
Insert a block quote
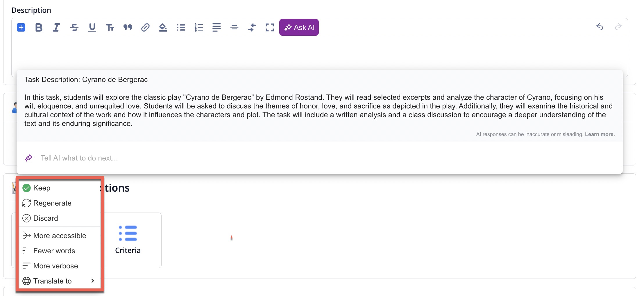[x=128, y=27]
